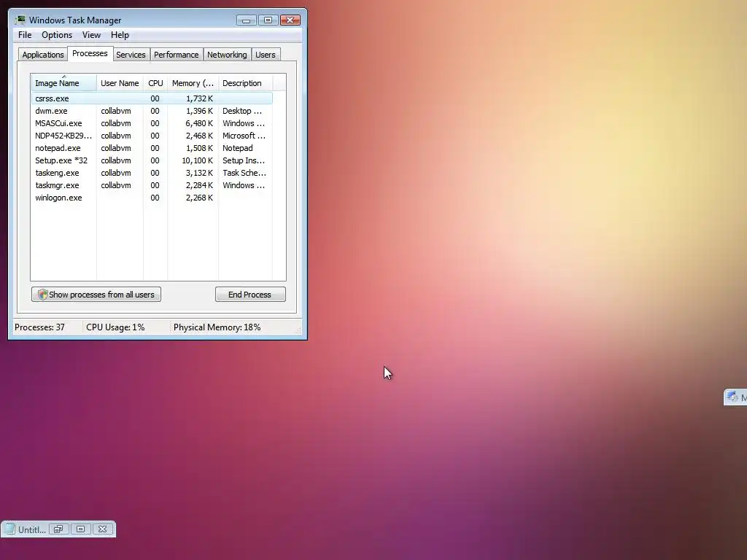Click the 2,268 K memory value
Screen dimensions: 747x560
click(199, 198)
